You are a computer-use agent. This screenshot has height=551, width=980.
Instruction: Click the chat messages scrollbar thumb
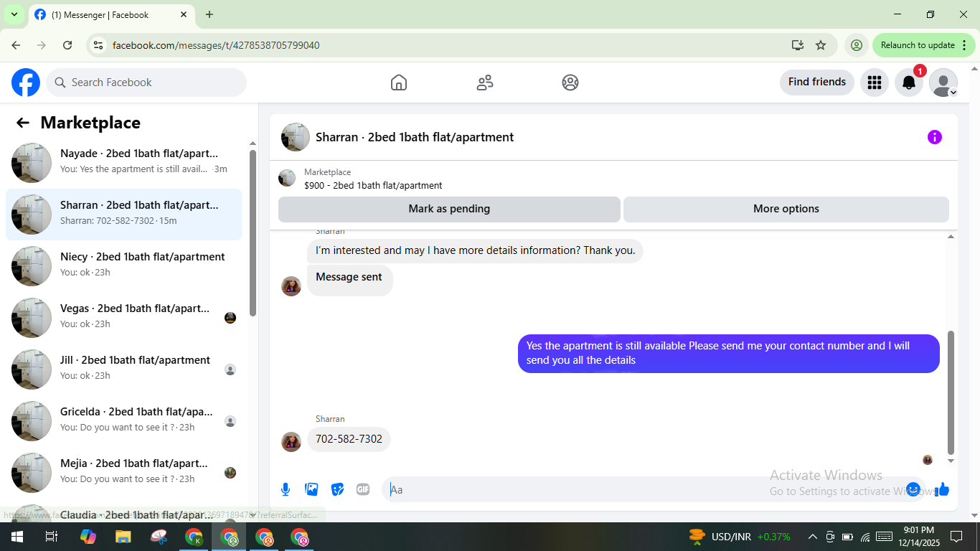pyautogui.click(x=951, y=392)
